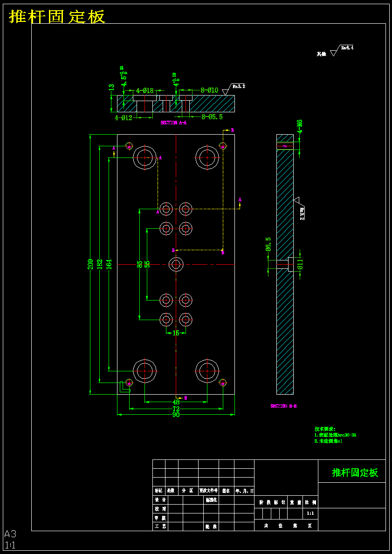Click the 处数 cell in the title block

172,491
